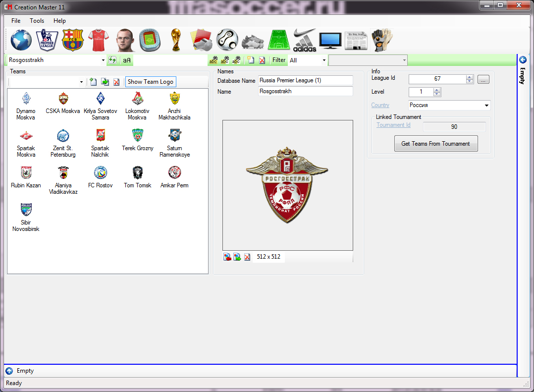This screenshot has height=392, width=534.
Task: Decrease League Id with down arrow
Action: (470, 81)
